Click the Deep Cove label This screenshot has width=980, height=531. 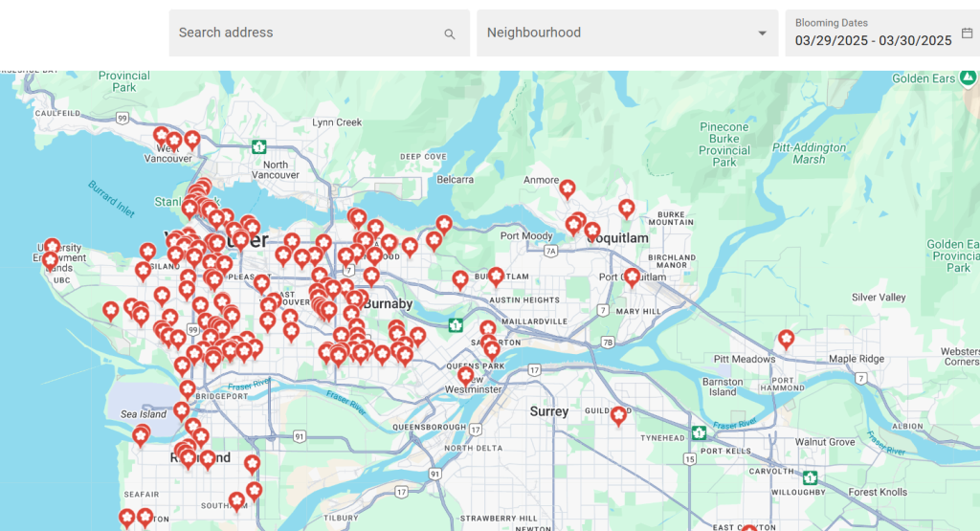pos(424,157)
